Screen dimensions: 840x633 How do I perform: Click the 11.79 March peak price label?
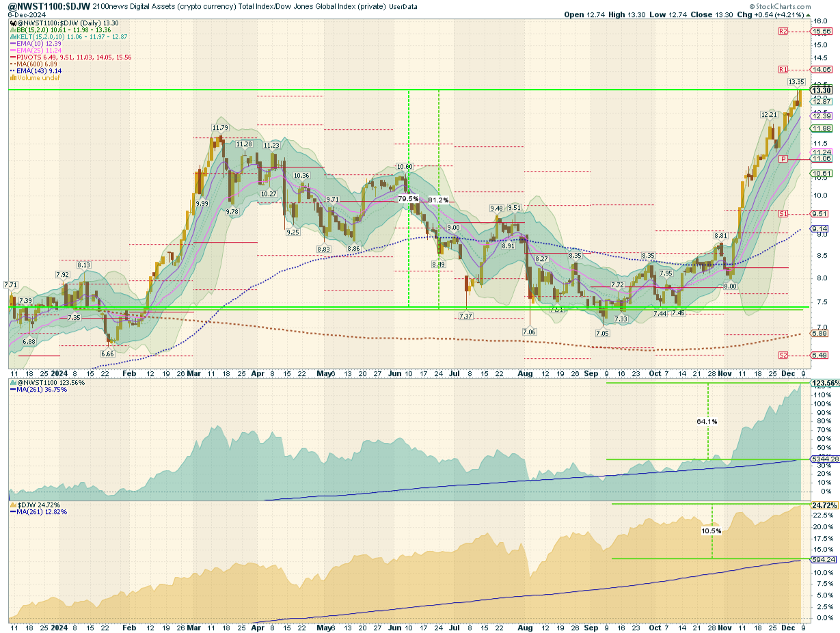coord(219,127)
